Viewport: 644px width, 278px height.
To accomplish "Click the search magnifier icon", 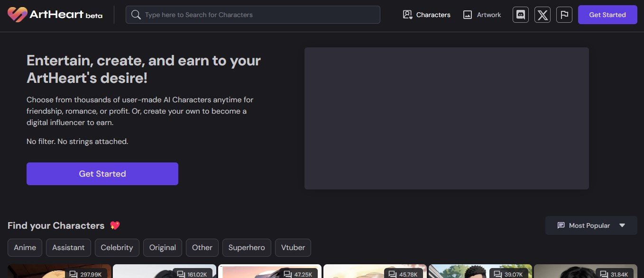I will click(x=136, y=15).
